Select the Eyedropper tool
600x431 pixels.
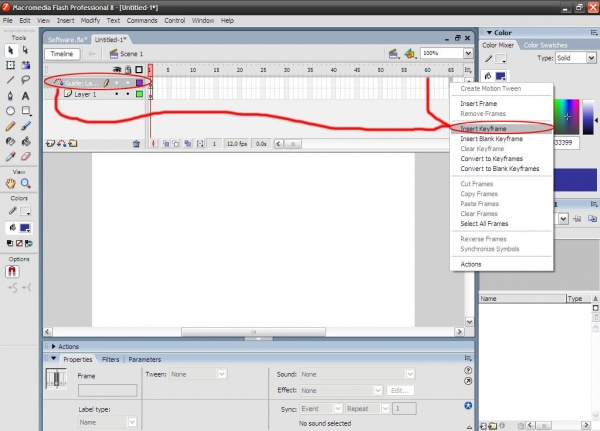coord(11,157)
